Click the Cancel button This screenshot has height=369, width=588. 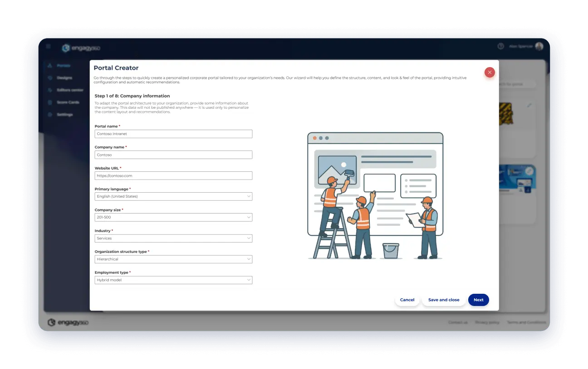coord(407,300)
